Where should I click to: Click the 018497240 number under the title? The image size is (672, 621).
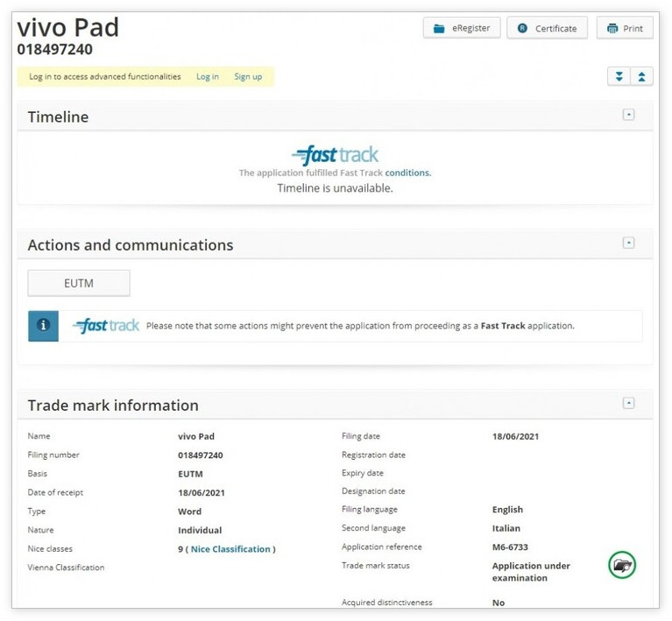(54, 50)
